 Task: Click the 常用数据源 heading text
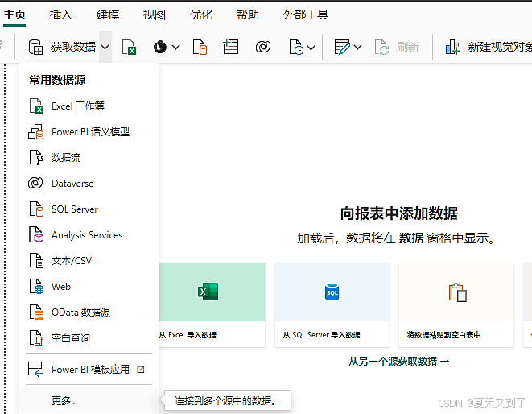coord(57,80)
